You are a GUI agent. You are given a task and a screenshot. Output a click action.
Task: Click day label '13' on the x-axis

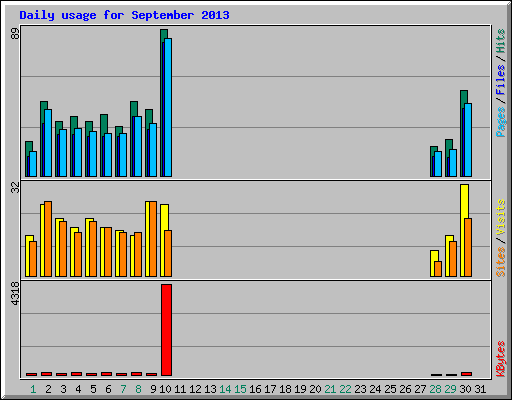210,389
